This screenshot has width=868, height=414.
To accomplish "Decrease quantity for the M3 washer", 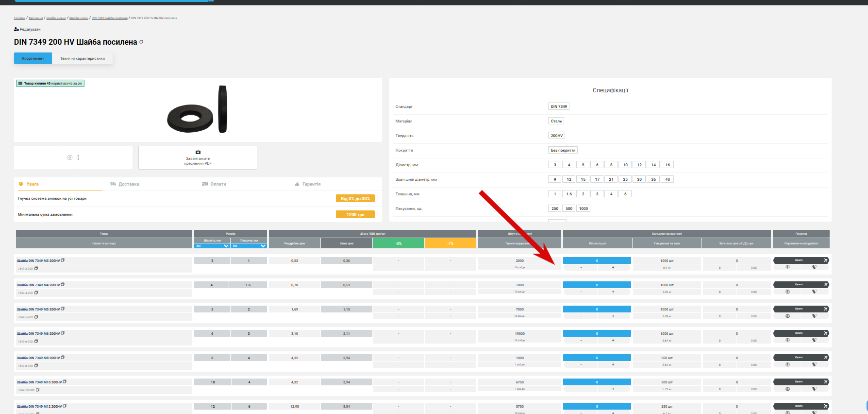I will coord(581,268).
